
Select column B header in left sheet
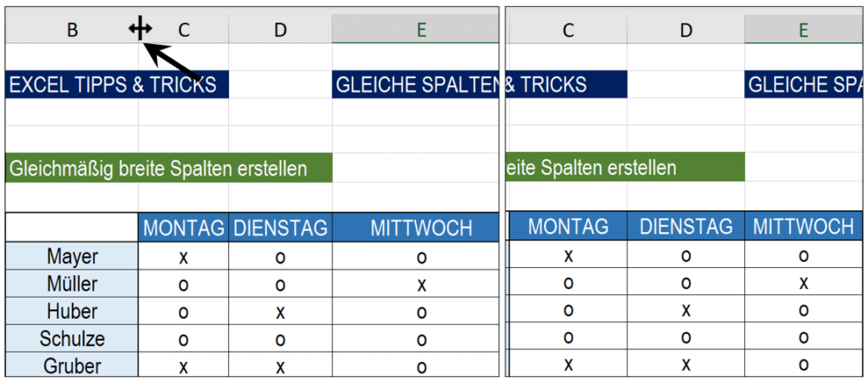coord(72,29)
